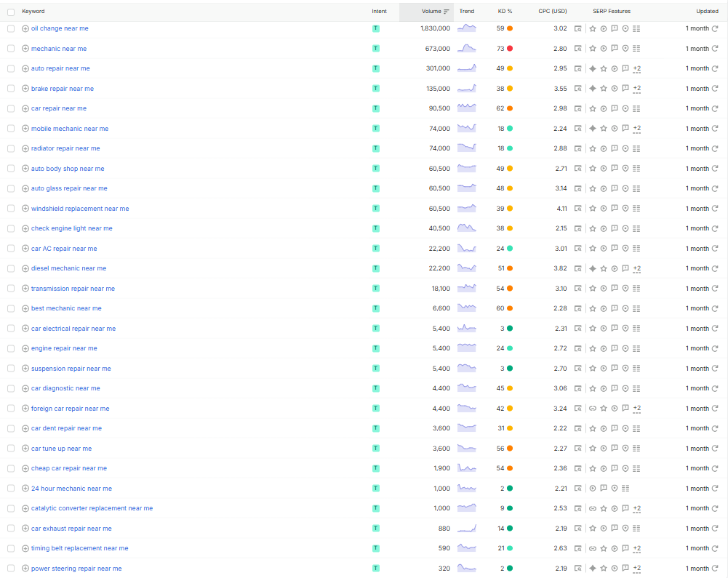Viewport: 728px width, 578px height.
Task: Sort by Updated column header
Action: tap(707, 11)
